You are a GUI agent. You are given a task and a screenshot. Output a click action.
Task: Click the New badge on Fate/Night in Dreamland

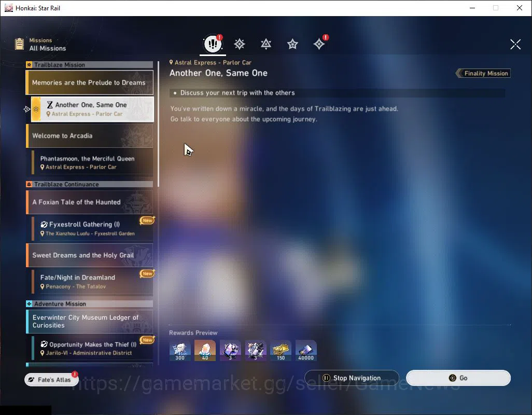tap(147, 273)
